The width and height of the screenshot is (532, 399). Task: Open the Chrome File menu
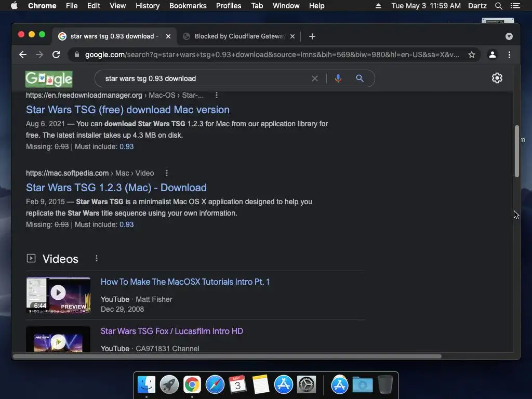72,6
